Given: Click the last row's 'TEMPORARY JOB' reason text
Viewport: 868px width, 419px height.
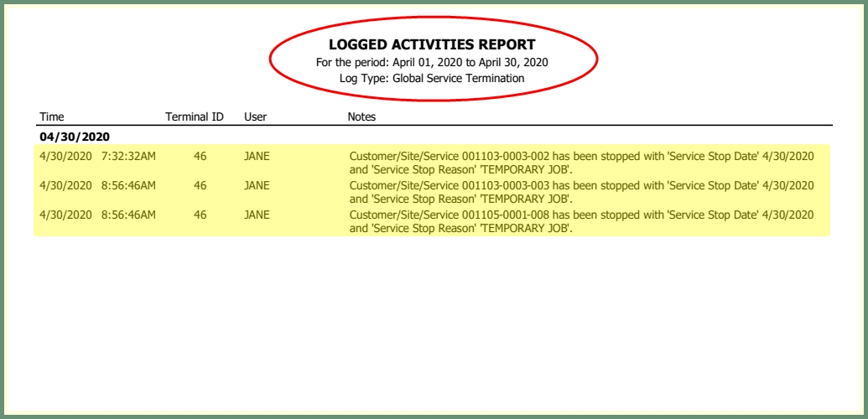Looking at the screenshot, I should tap(527, 228).
